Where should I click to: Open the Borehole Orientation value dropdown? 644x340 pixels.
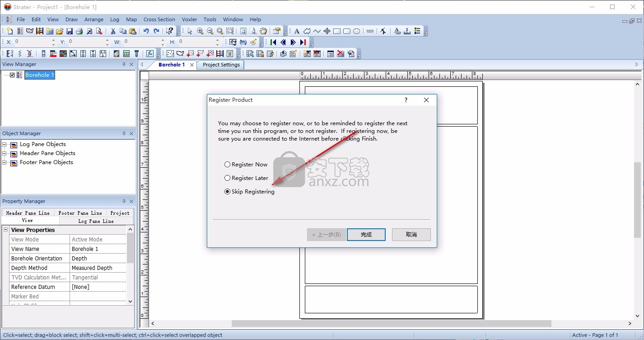(98, 259)
